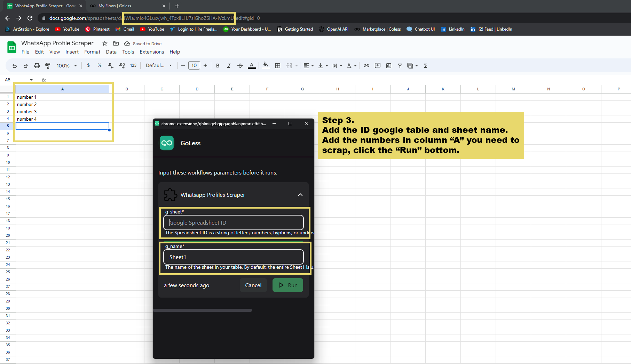Increase font size with plus button

[205, 65]
